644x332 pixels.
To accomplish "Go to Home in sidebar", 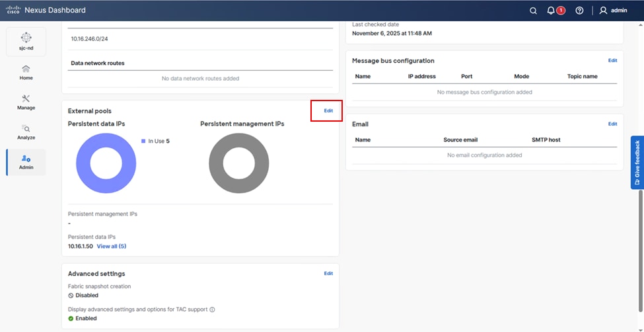I will [x=26, y=72].
